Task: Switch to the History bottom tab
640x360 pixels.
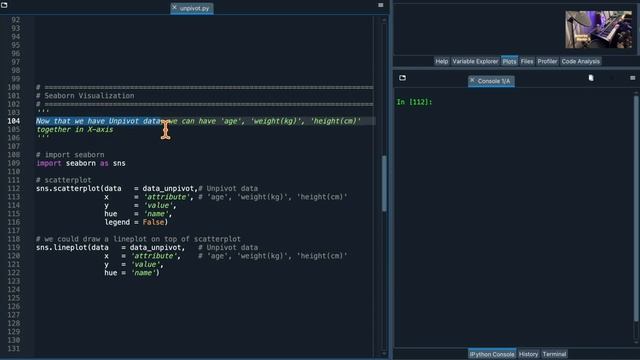Action: tap(528, 354)
